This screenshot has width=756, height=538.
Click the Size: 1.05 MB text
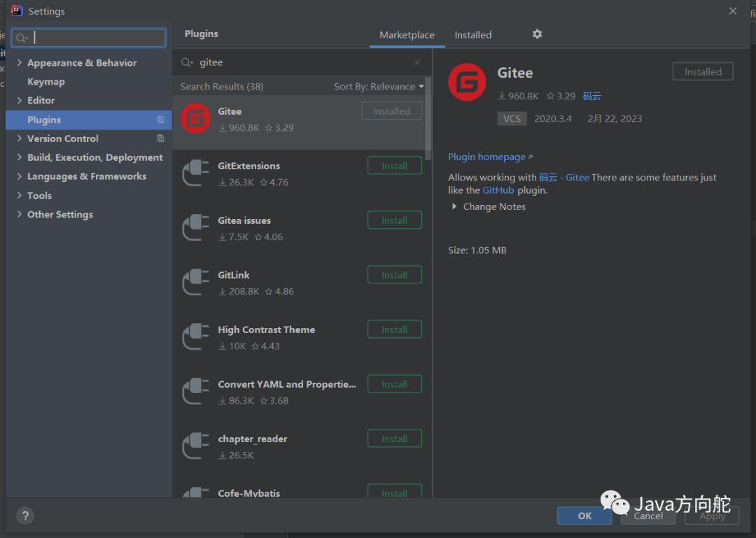[x=477, y=250]
